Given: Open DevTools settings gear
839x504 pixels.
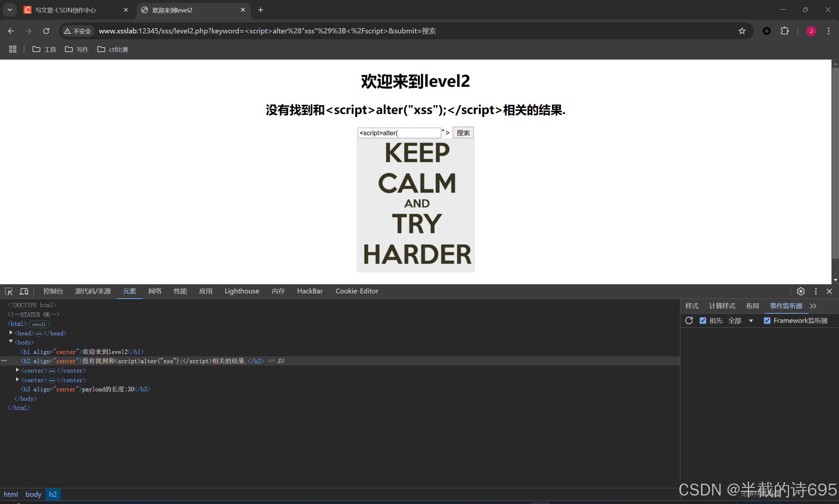Looking at the screenshot, I should pos(801,291).
